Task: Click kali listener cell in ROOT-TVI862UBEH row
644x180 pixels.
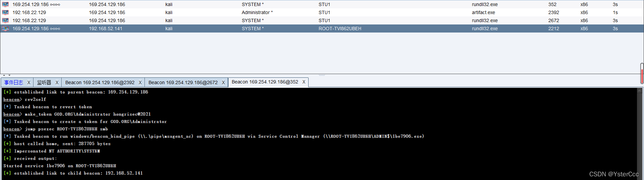Action: [169, 28]
